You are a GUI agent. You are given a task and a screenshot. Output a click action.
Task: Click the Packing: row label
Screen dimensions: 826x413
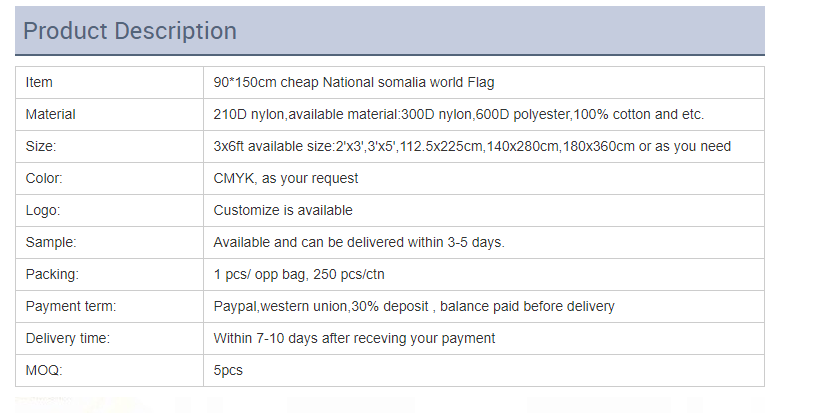click(52, 274)
